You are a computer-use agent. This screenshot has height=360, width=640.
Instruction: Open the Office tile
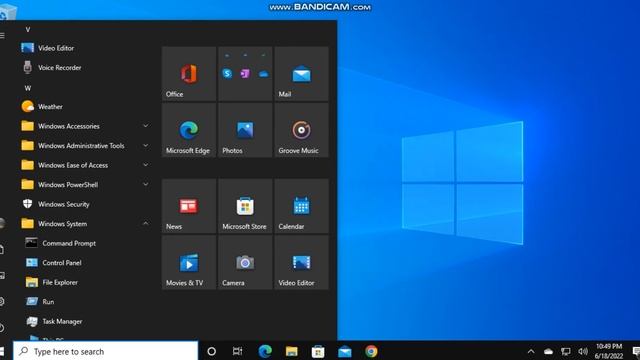pos(189,73)
